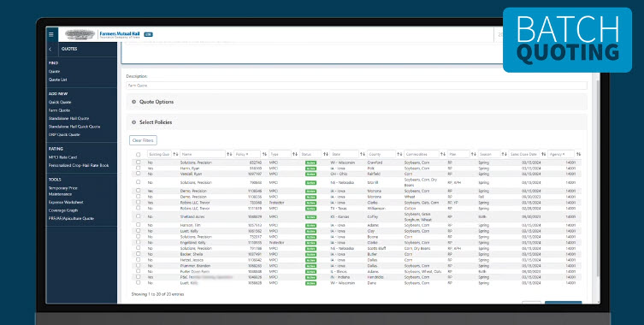This screenshot has width=644, height=325.
Task: Sort table by State column arrows
Action: pyautogui.click(x=363, y=154)
